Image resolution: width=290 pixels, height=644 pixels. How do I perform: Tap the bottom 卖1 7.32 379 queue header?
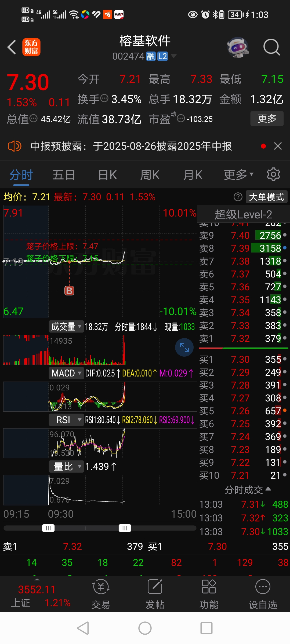pos(73,546)
